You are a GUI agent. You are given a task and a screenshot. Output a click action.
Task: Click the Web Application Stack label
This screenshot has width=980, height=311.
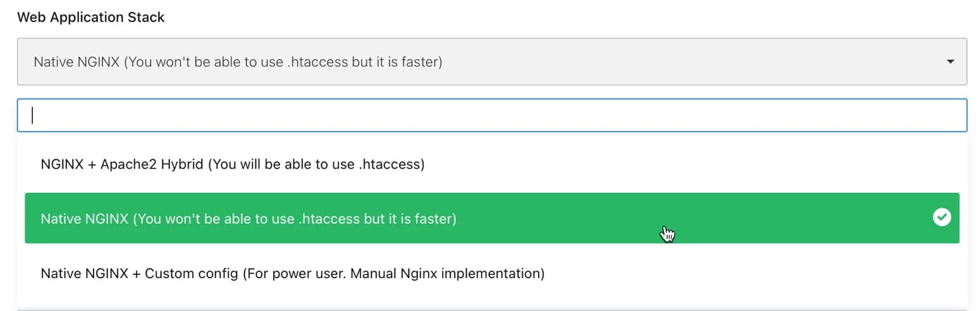[x=91, y=18]
